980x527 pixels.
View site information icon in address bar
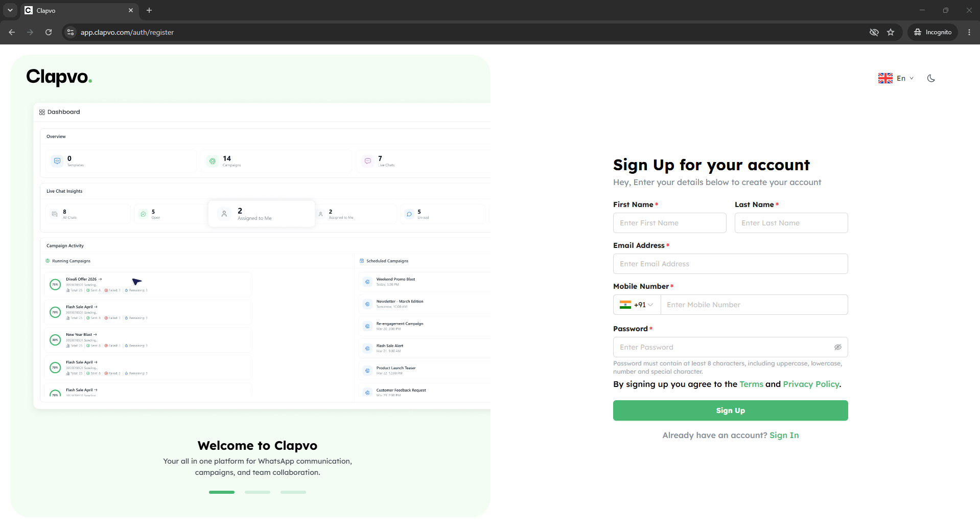point(71,32)
